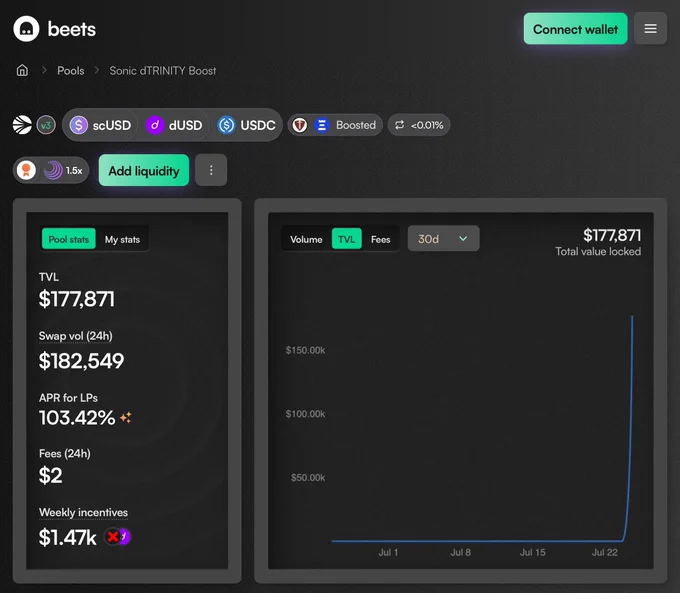
Task: Click TVL value $177,871 in Pool stats
Action: (77, 299)
